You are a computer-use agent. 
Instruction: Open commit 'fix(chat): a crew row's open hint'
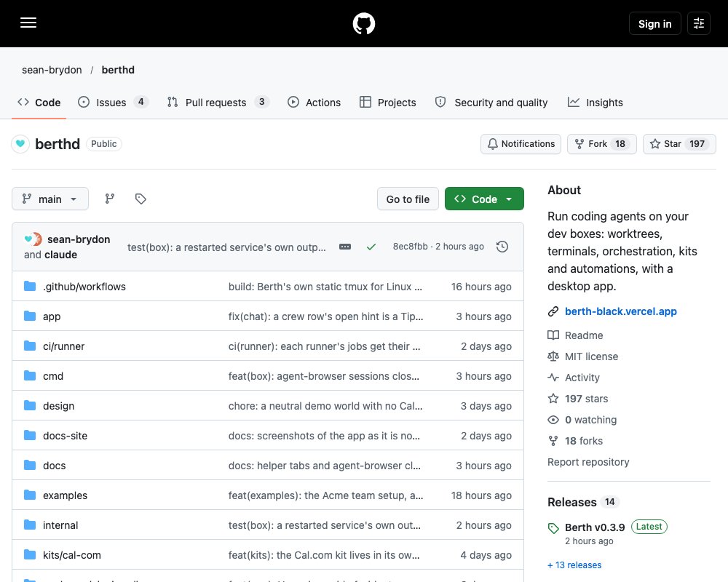(x=325, y=316)
